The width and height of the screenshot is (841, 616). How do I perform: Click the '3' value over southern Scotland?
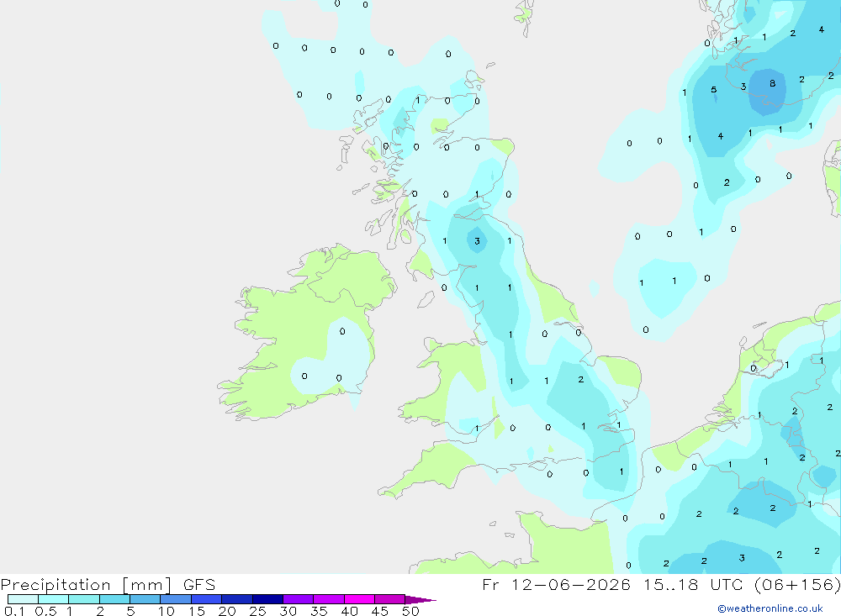(x=477, y=241)
